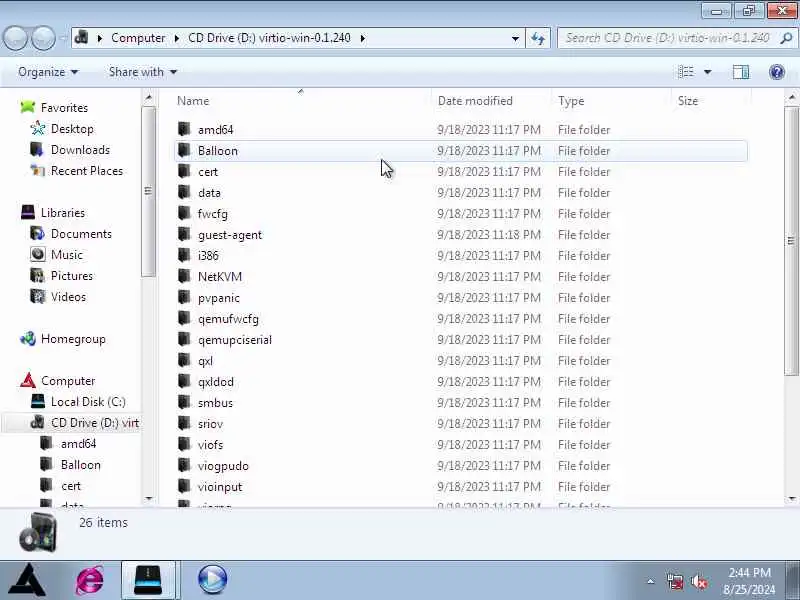Open the Documents library

[81, 234]
